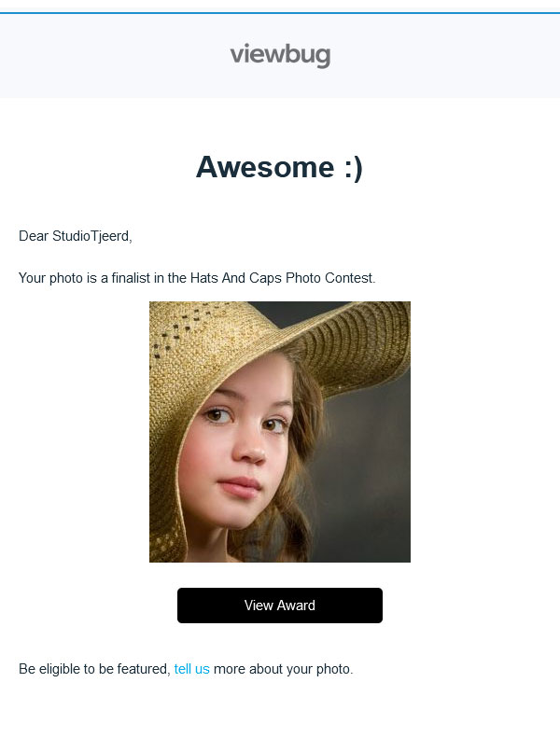Click the "Your photo" words starting the sentence
The image size is (560, 738).
tap(50, 278)
